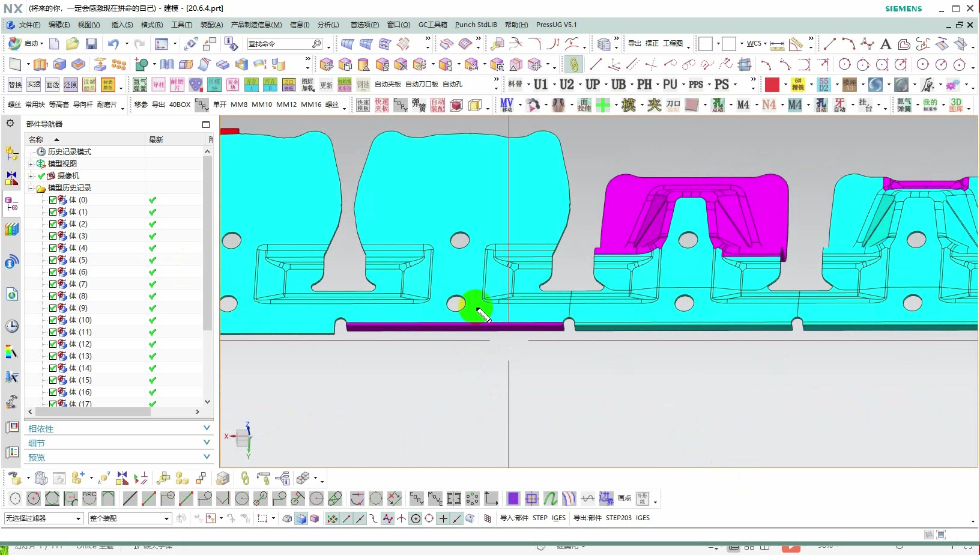Create a new file with the blank-page icon

point(54,44)
